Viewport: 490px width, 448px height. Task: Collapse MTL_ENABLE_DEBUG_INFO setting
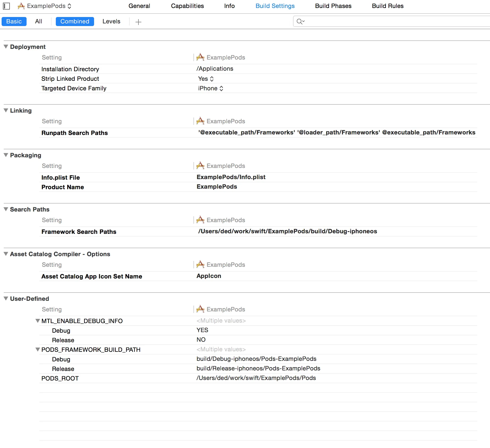click(x=38, y=321)
